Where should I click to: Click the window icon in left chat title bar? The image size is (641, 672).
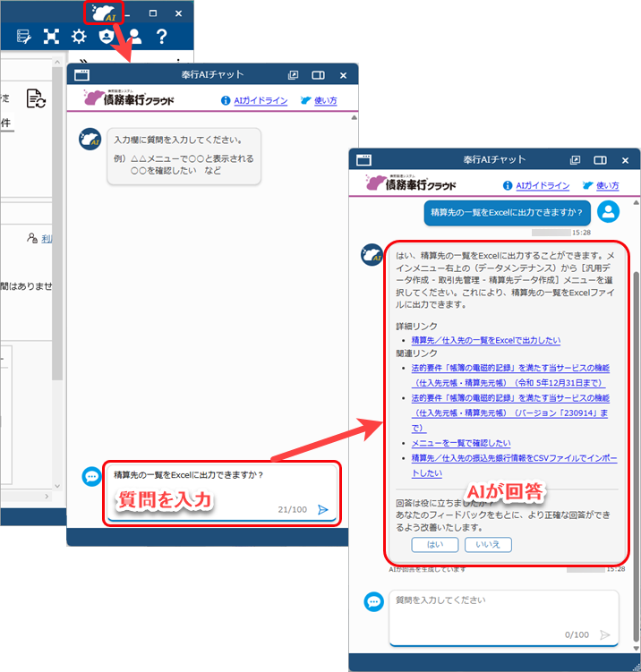click(x=81, y=75)
